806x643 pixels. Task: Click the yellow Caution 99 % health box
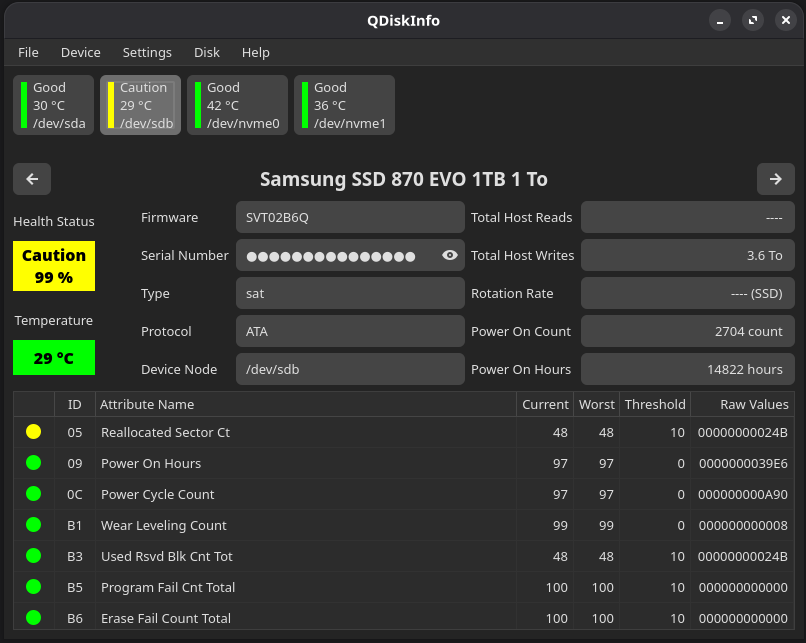coord(54,266)
